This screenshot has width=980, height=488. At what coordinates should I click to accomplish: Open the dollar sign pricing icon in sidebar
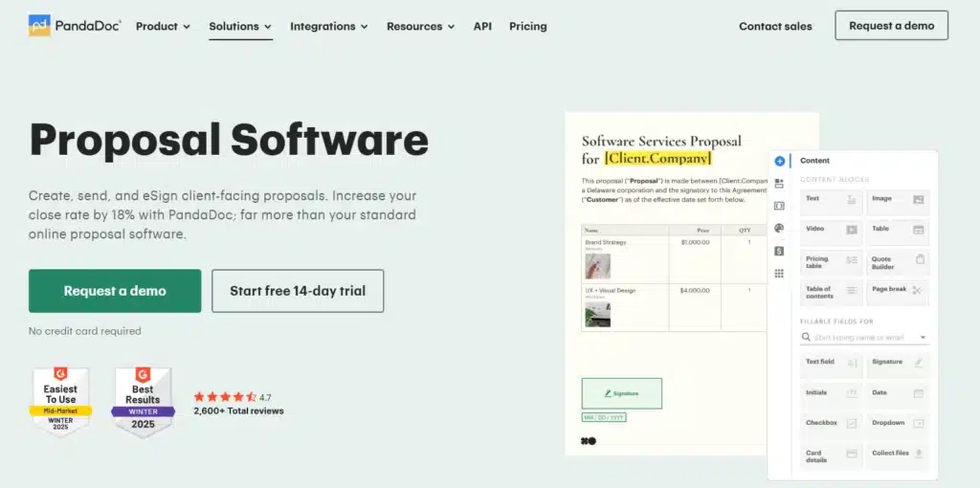[x=779, y=251]
